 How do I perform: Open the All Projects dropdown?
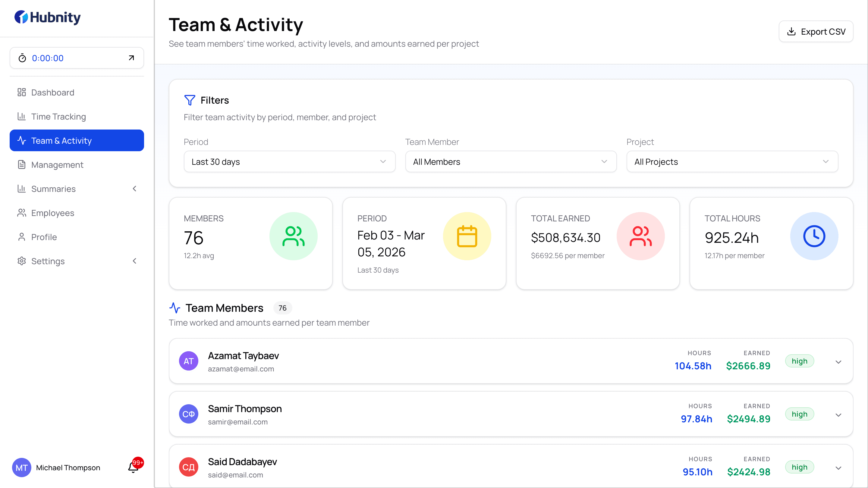731,162
